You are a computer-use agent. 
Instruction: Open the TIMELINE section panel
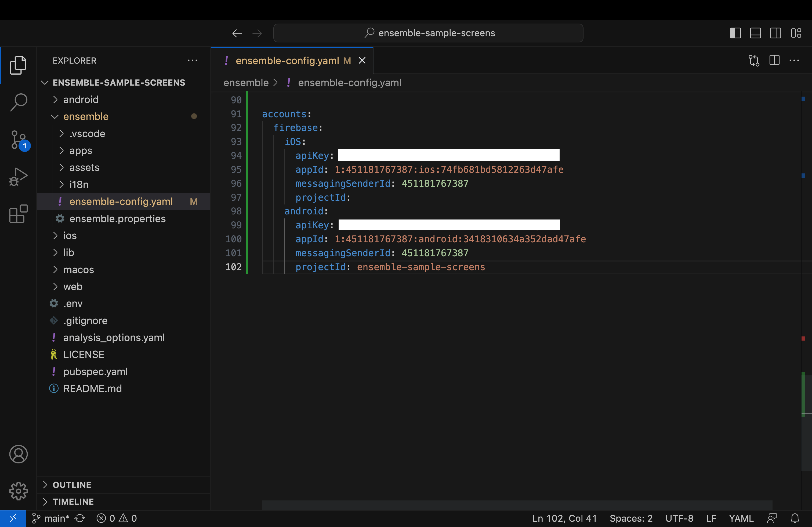72,500
